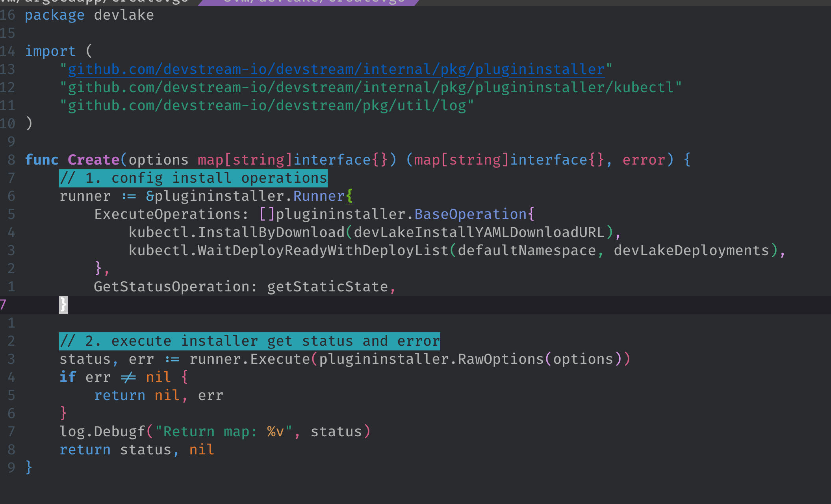831x504 pixels.
Task: Click the BaseOperation type name
Action: (x=470, y=214)
